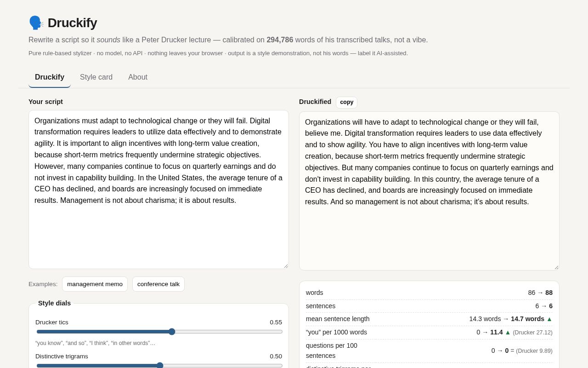This screenshot has height=368, width=588.
Task: Click the questions per 100 sentences label
Action: [x=332, y=351]
